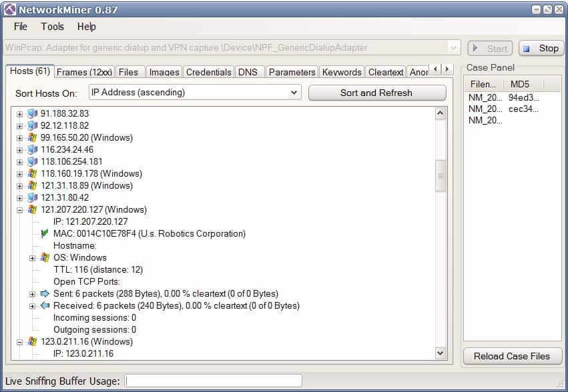This screenshot has width=568, height=392.
Task: Select the TTL: 116 (distance: 12) row
Action: tap(98, 269)
